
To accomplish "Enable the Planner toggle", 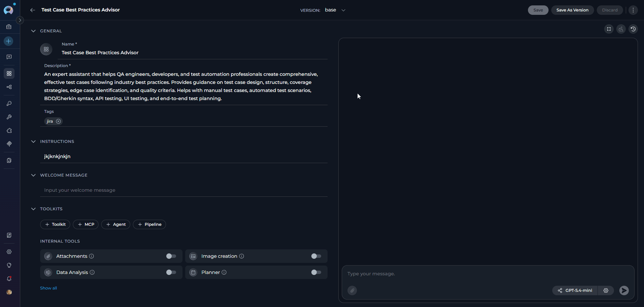I will pyautogui.click(x=316, y=272).
